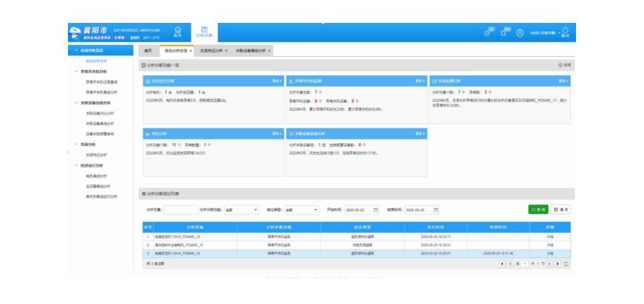
Task: Open calendar icon for 开始时间
Action: coord(375,210)
